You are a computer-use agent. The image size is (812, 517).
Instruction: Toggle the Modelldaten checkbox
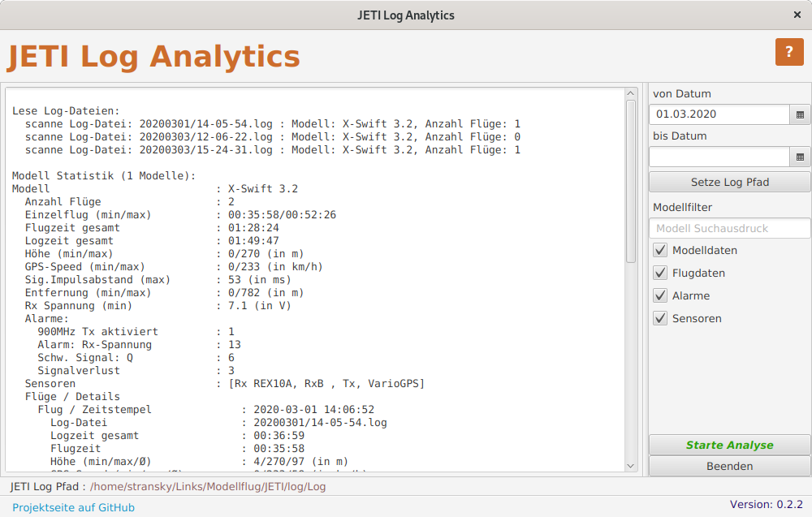click(660, 251)
